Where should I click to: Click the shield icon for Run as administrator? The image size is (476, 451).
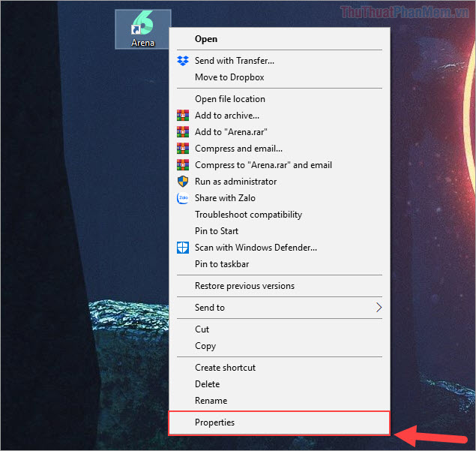[183, 182]
